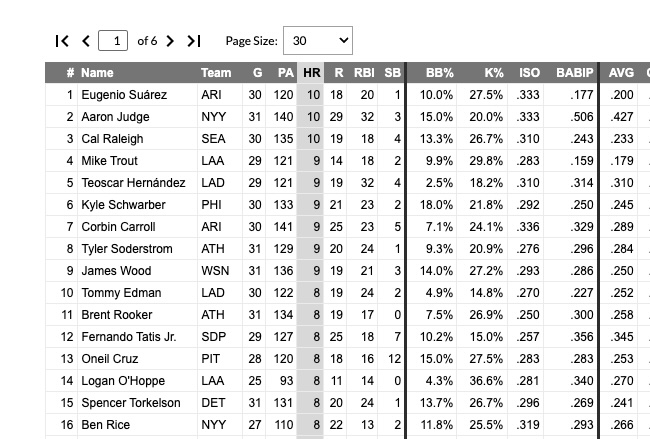
Task: View Teoscar Hernández player profile
Action: pos(133,183)
